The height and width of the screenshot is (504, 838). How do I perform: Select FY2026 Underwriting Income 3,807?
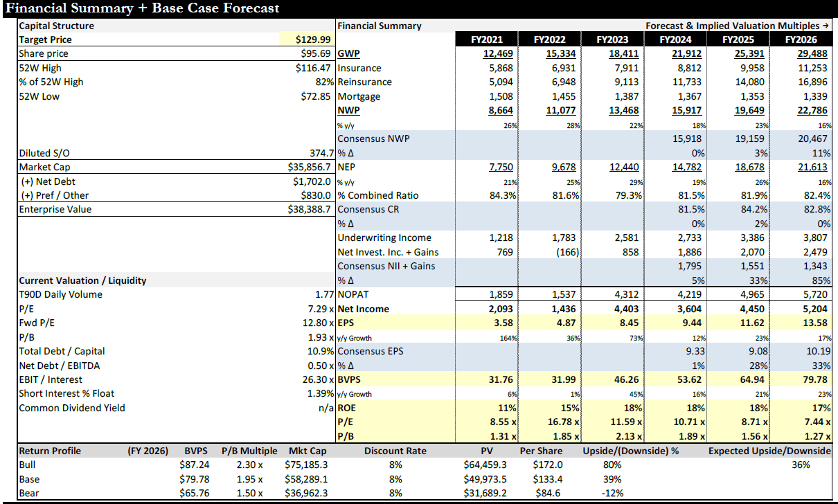[821, 237]
